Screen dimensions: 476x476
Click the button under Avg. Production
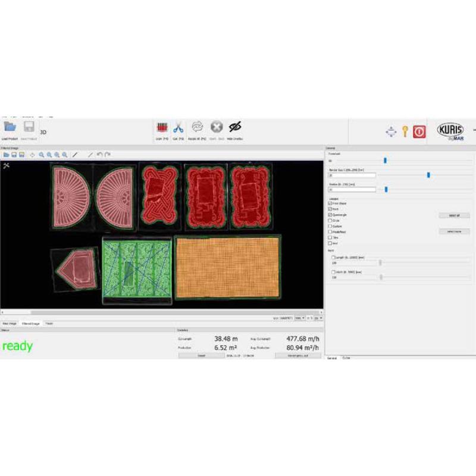click(x=298, y=355)
